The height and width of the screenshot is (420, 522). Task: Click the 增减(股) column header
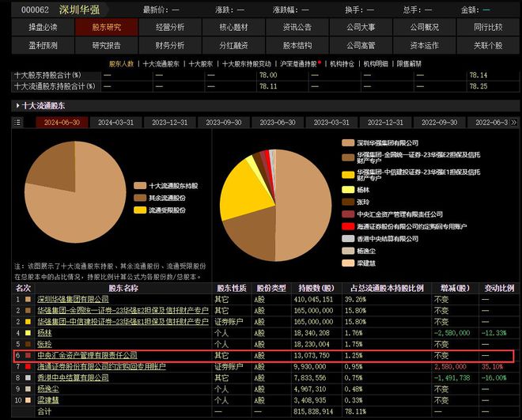(455, 288)
